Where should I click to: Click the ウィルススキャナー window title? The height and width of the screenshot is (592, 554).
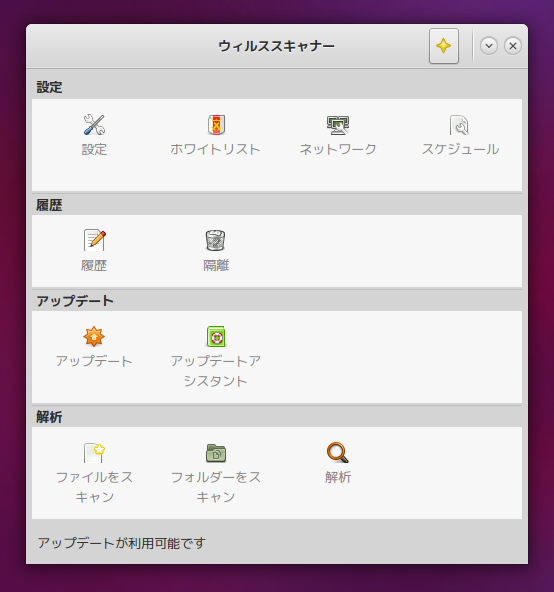(276, 46)
